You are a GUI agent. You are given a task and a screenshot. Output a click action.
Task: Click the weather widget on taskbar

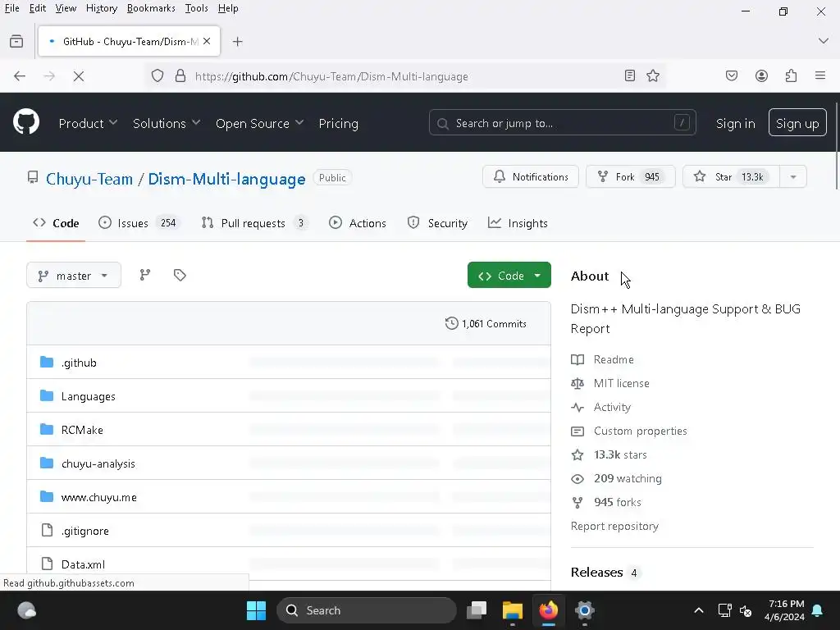(27, 610)
